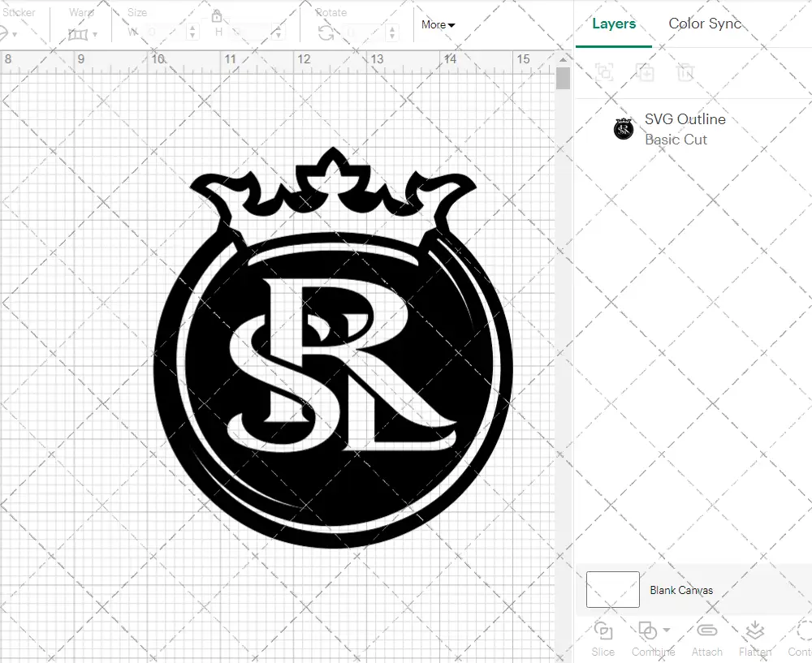Open the More menu
The height and width of the screenshot is (663, 812).
437,24
